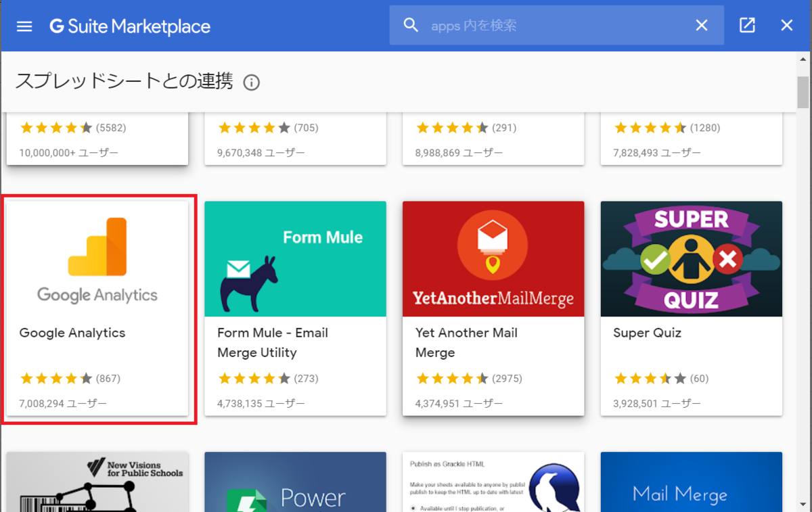Click the 10,000,000+ ユーザー text
Image resolution: width=812 pixels, height=512 pixels.
click(x=69, y=153)
